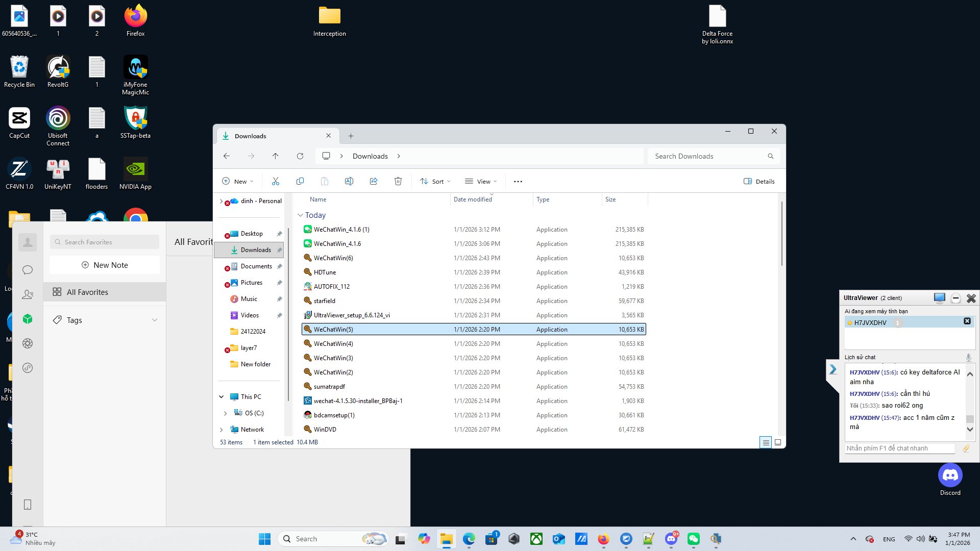Switch to details list view in status bar
This screenshot has width=980, height=551.
[x=766, y=442]
